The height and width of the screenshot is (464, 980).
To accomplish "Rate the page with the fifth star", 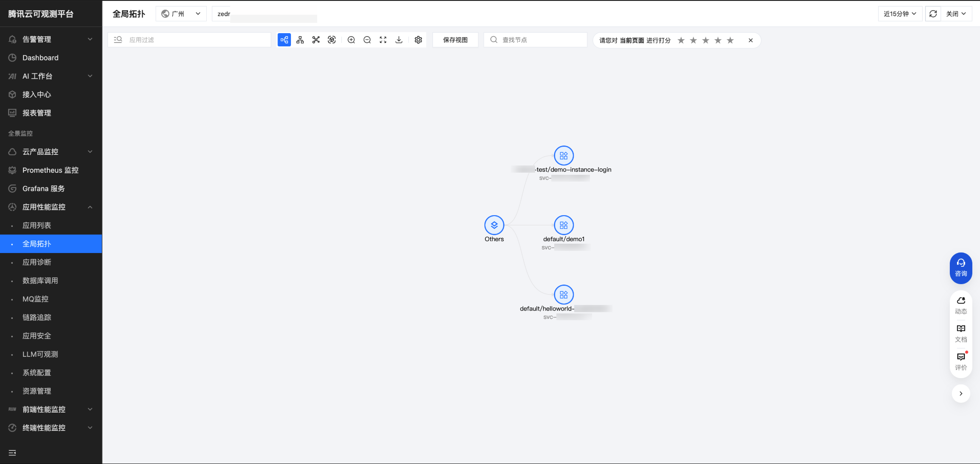I will coord(730,40).
